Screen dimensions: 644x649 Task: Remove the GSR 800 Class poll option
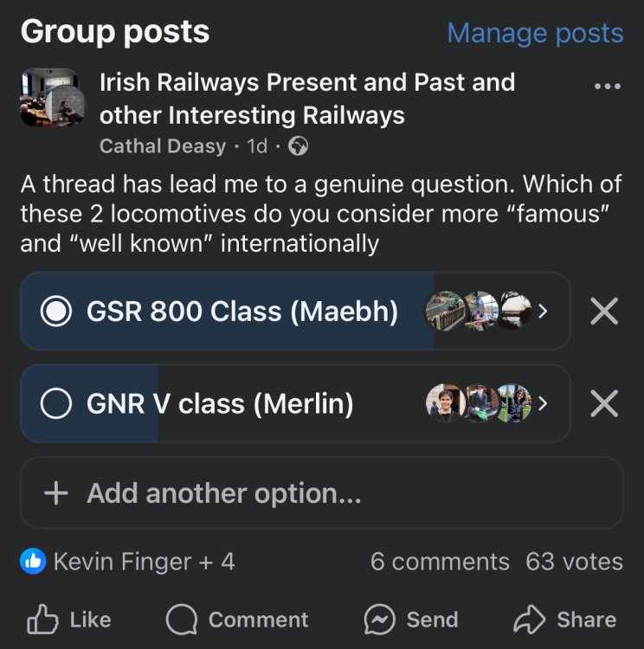tap(603, 312)
